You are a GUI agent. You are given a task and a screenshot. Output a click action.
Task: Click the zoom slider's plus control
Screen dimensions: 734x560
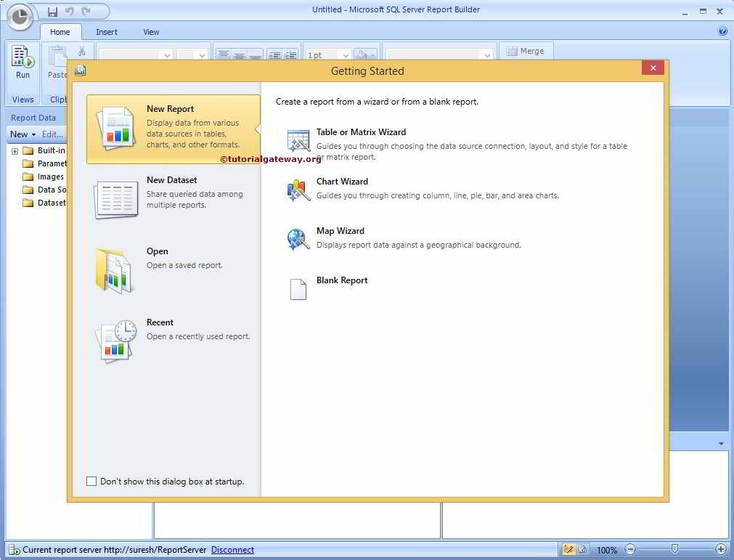pyautogui.click(x=722, y=549)
